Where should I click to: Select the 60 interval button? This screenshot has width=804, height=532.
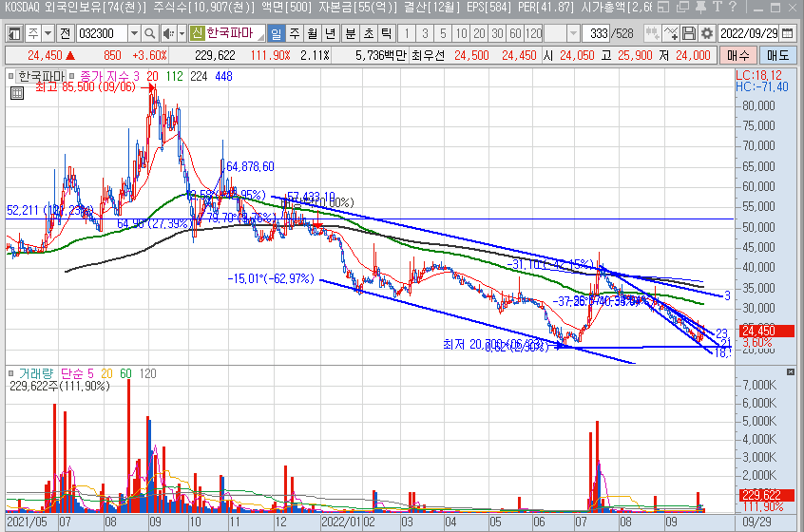coord(515,34)
